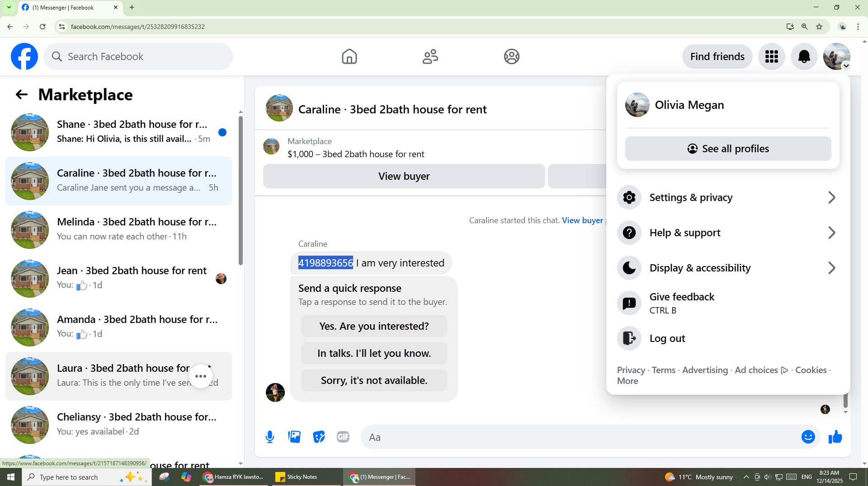Reload the page in Chrome
Image resolution: width=868 pixels, height=486 pixels.
pyautogui.click(x=42, y=27)
